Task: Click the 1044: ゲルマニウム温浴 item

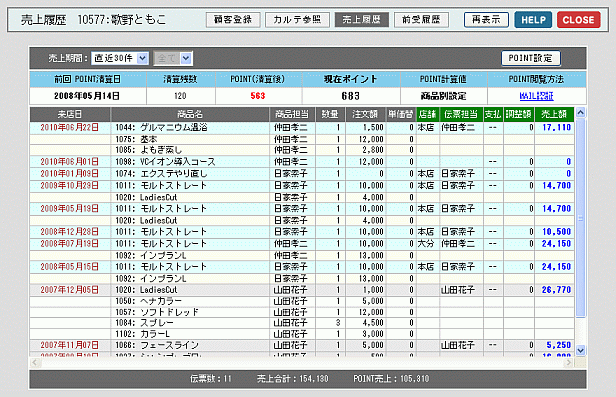Action: coord(161,127)
